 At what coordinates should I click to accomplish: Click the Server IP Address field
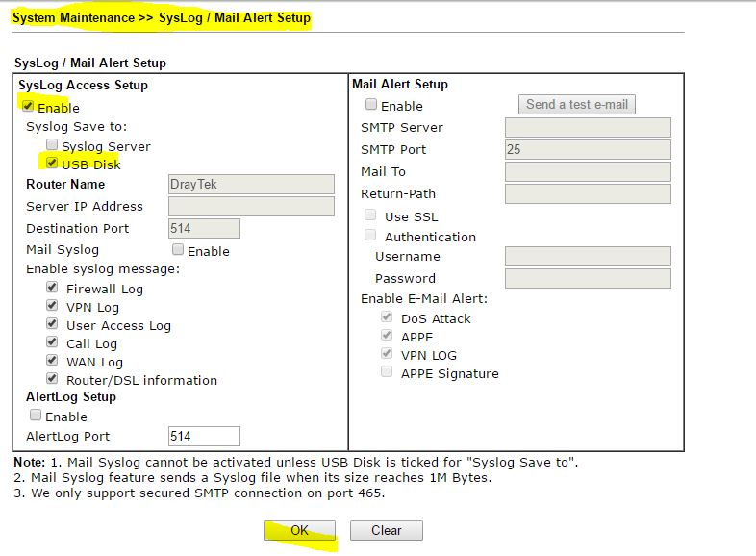pos(250,206)
